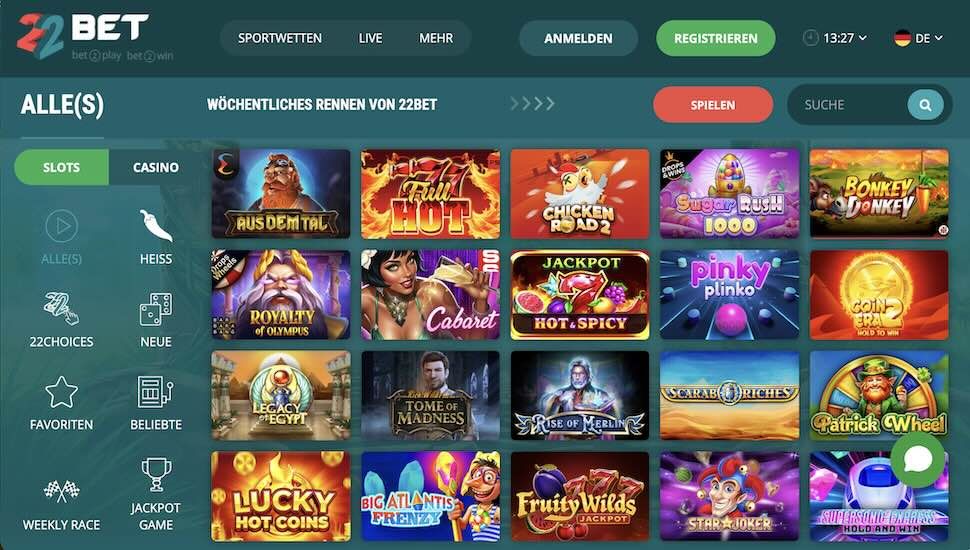This screenshot has width=970, height=550.
Task: Expand the Mehr navigation menu
Action: click(436, 38)
